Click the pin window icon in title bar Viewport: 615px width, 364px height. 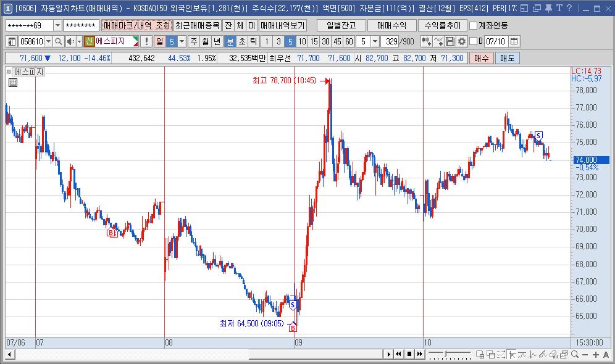(548, 8)
